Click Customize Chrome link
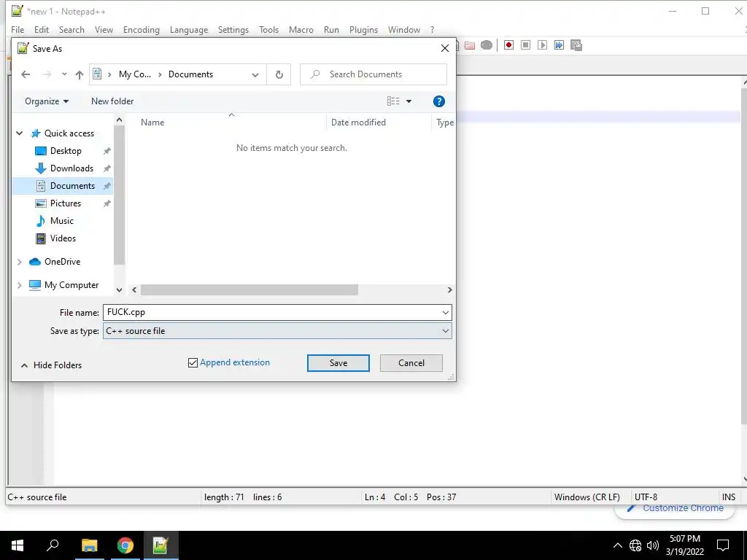Screen dimensions: 747x560 point(675,508)
